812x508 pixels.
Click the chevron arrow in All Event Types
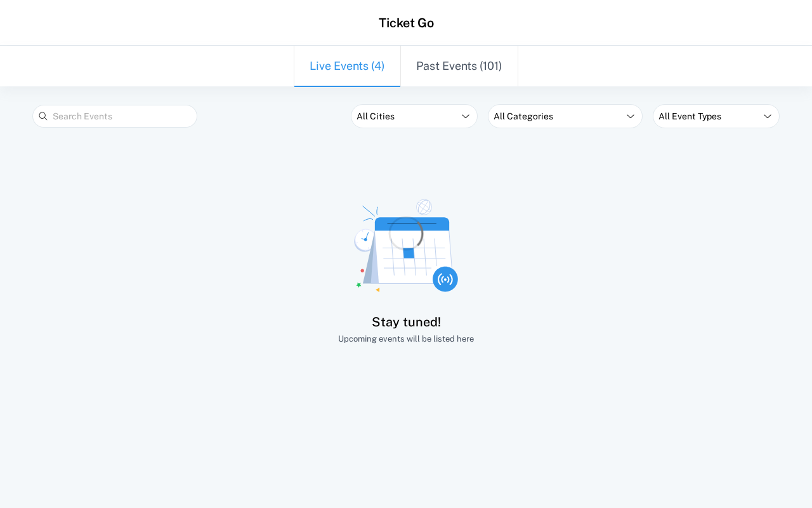(768, 116)
